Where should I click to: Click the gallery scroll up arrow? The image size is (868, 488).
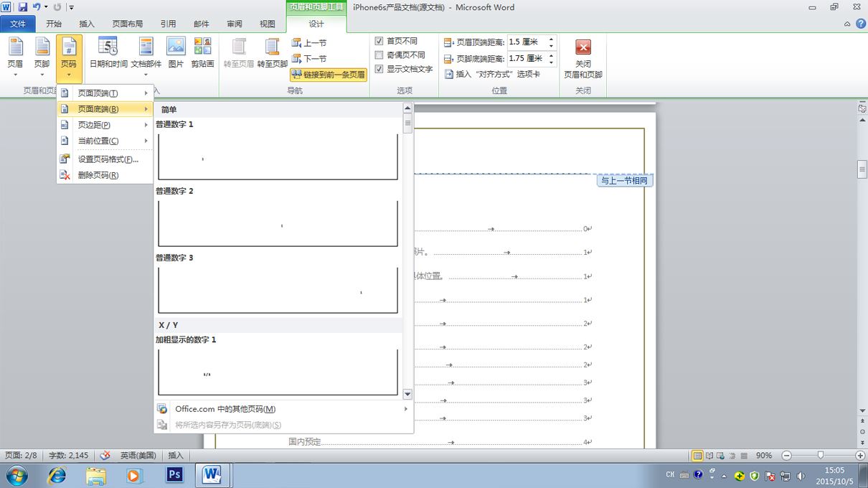click(407, 108)
